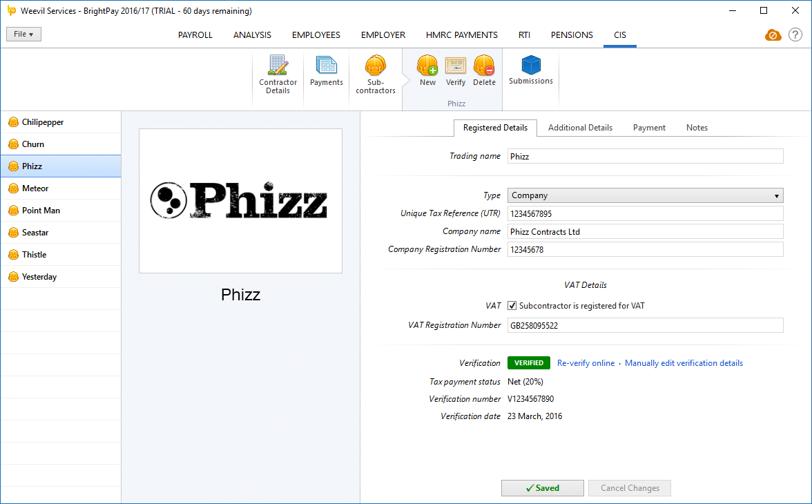The width and height of the screenshot is (812, 504).
Task: Click hard hat icon beside Yesterday
Action: (x=14, y=277)
